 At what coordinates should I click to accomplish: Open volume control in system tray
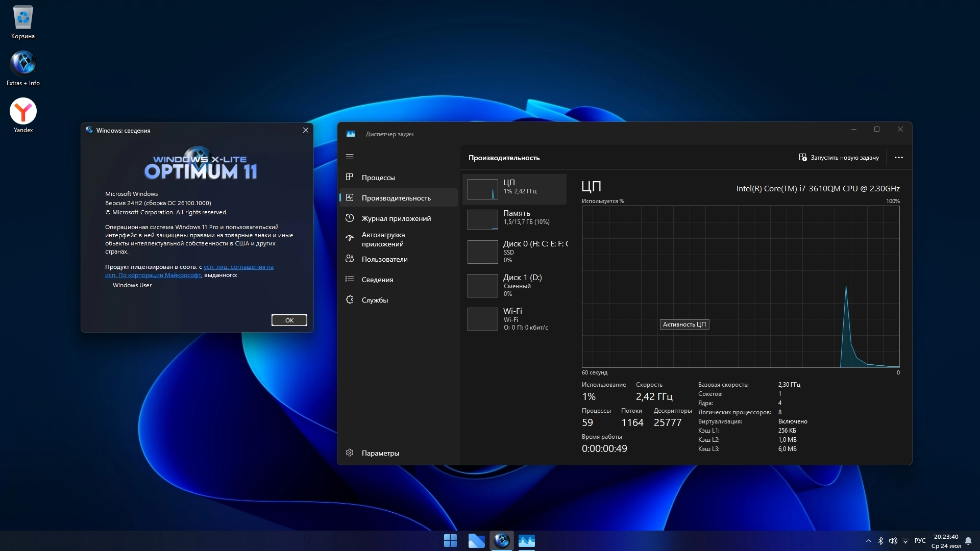[x=893, y=541]
